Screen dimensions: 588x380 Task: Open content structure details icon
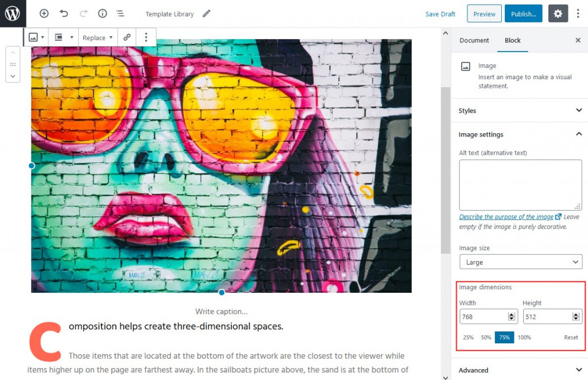coord(102,13)
